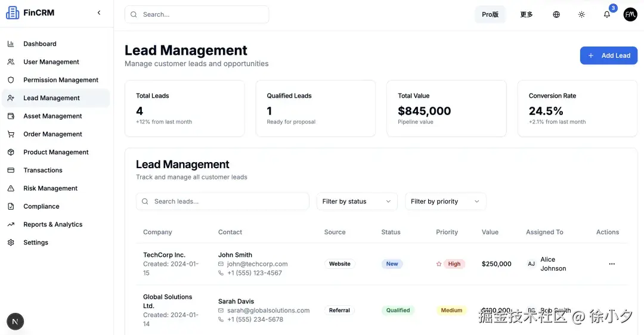
Task: Open actions menu for TechCorp row
Action: click(x=611, y=264)
